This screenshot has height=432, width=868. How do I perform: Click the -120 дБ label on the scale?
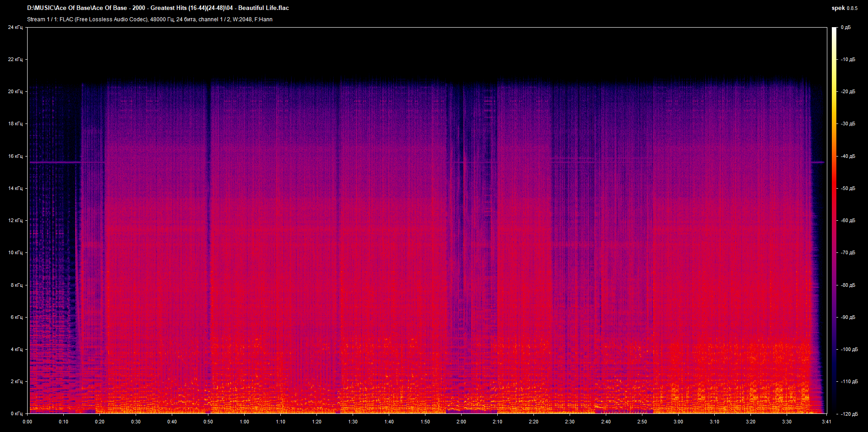(x=849, y=413)
